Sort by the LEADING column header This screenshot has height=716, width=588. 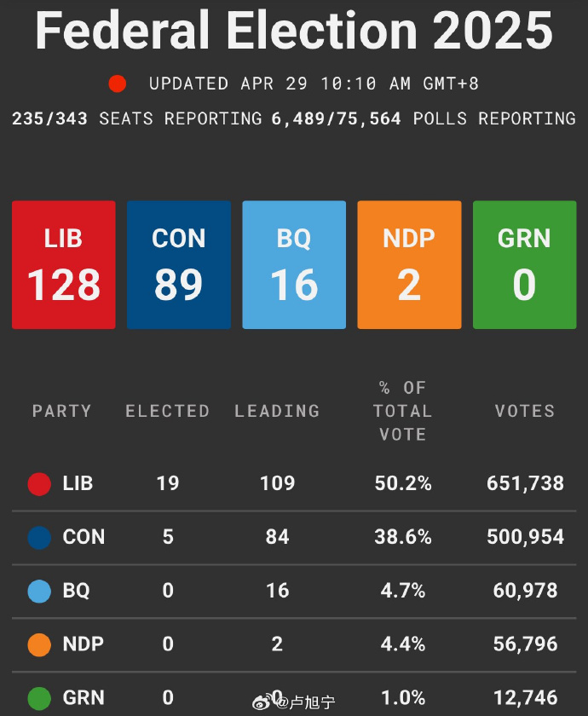click(x=277, y=411)
